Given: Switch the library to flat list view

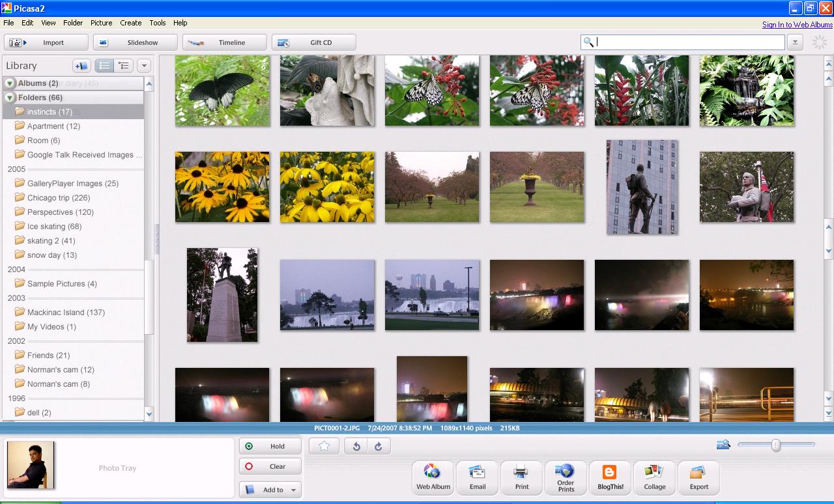Looking at the screenshot, I should click(x=104, y=66).
